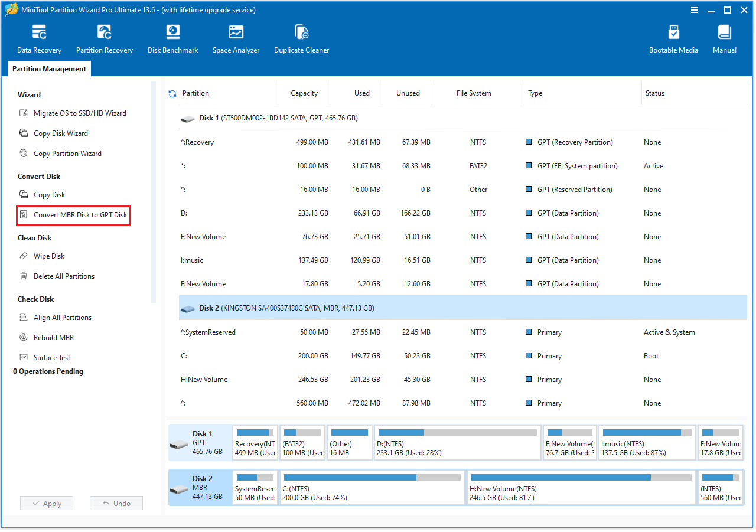Image resolution: width=756 pixels, height=532 pixels.
Task: Select Wipe Disk option
Action: [x=42, y=256]
